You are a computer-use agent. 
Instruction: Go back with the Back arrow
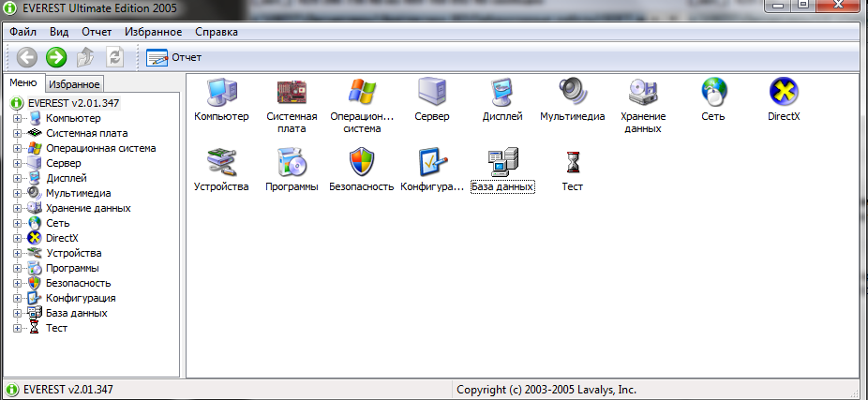26,57
